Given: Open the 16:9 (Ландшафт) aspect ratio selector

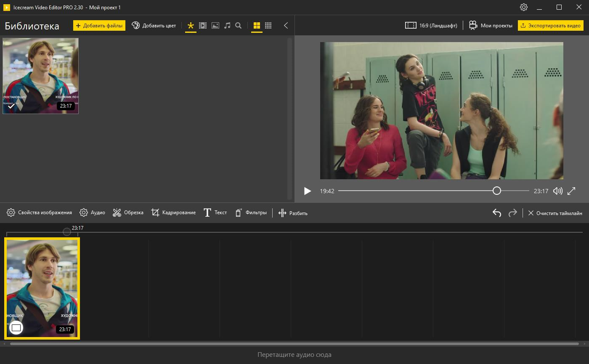Looking at the screenshot, I should [x=431, y=26].
